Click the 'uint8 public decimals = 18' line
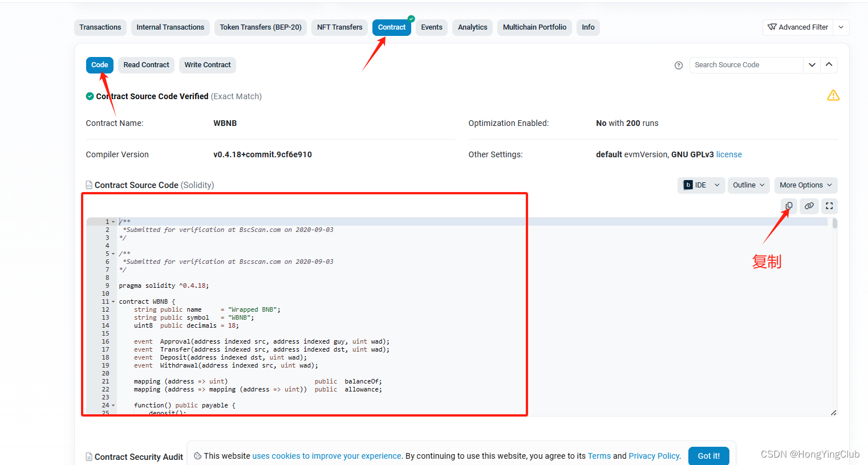Screen dimensions: 868x465 pos(186,325)
